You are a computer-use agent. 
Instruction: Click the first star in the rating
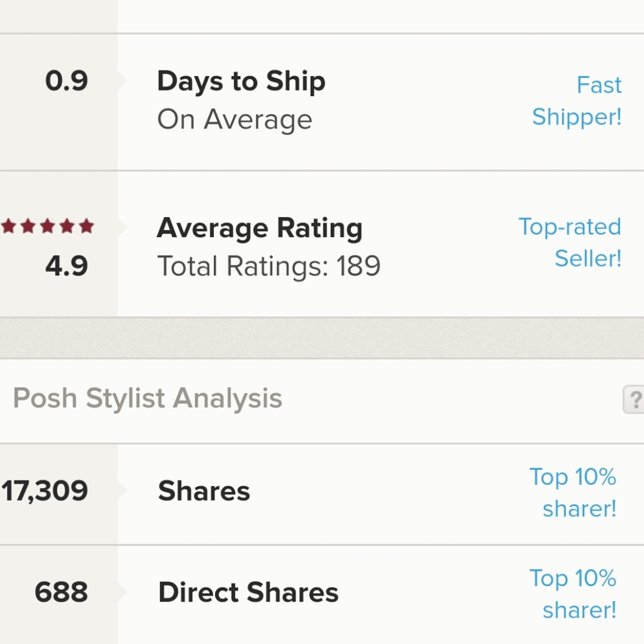[x=8, y=227]
